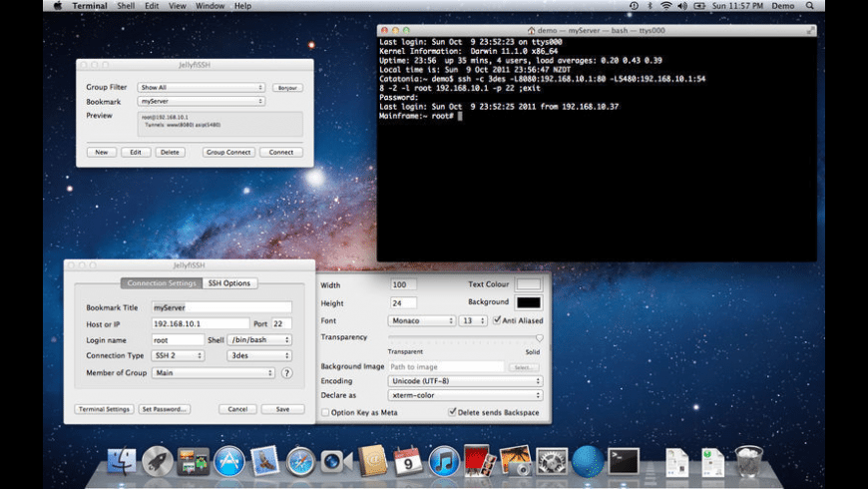Click the volume icon in menu bar
868x489 pixels.
pos(682,6)
